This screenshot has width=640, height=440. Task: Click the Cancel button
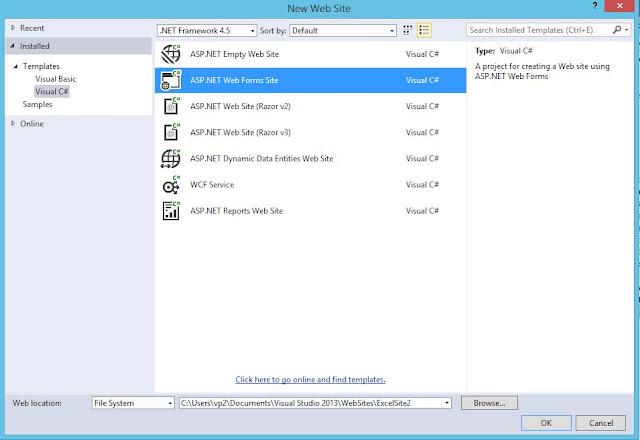601,423
